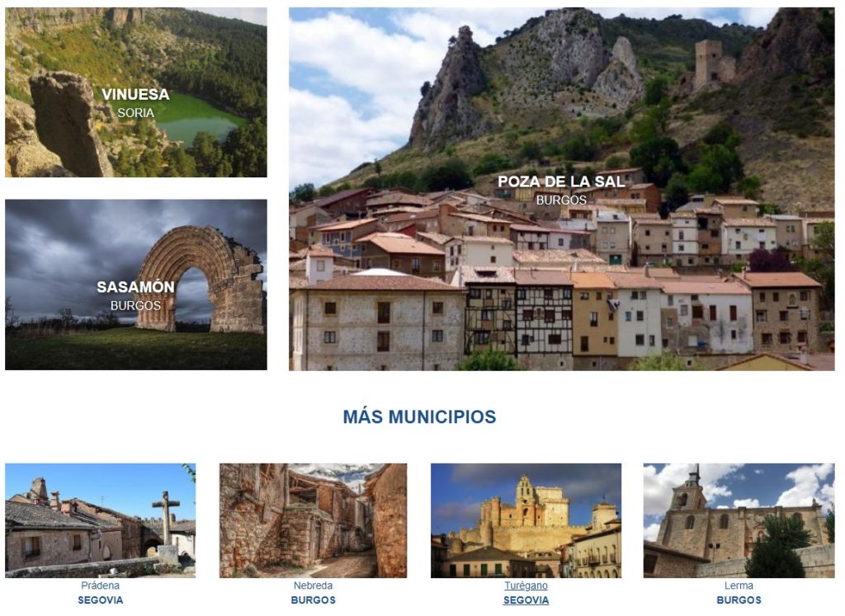
Task: Click the Lerma municipality name link
Action: click(x=739, y=585)
